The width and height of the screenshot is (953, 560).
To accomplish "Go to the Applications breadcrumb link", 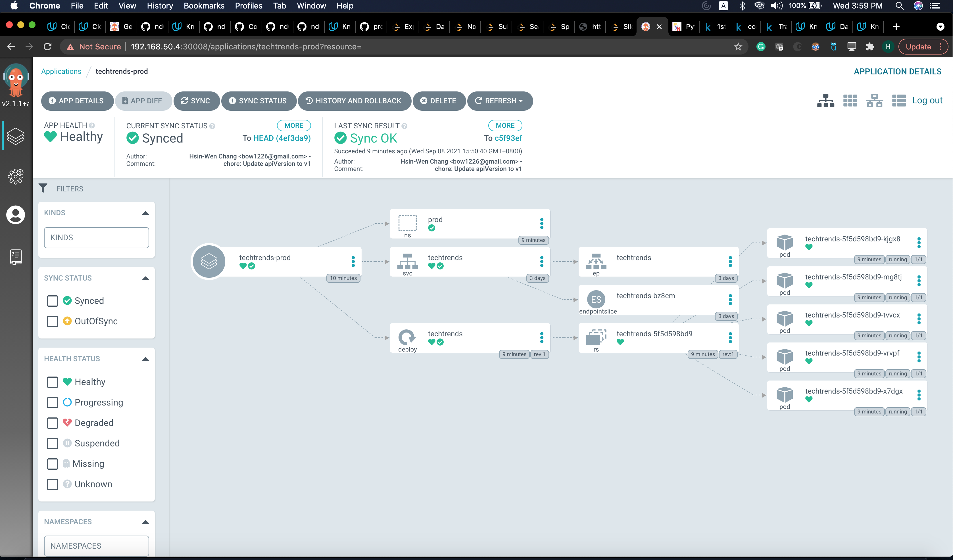I will coord(61,72).
